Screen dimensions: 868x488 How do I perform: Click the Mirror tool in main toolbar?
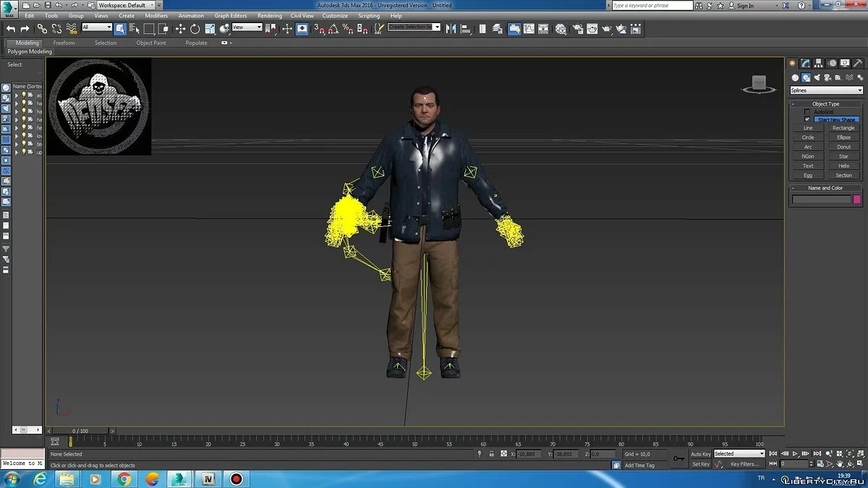click(451, 29)
